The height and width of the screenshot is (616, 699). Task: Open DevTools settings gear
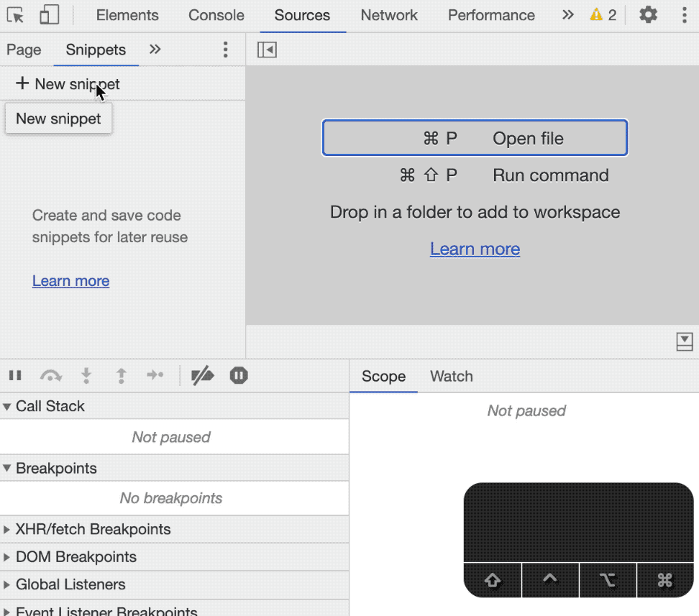(x=648, y=15)
